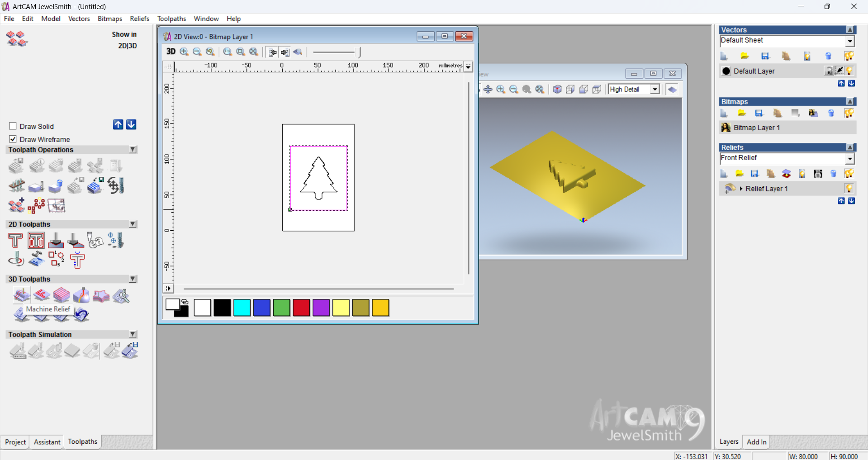Open the Reliefs menu
This screenshot has width=868, height=460.
[x=139, y=19]
